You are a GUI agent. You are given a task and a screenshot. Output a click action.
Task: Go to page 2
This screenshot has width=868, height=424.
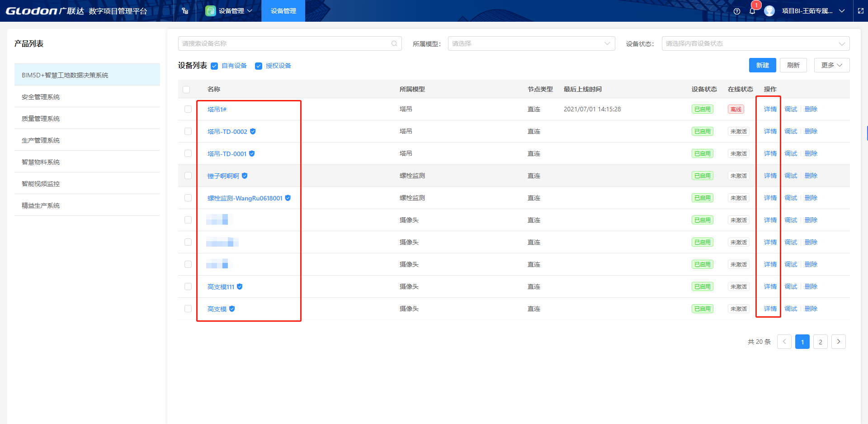point(820,342)
